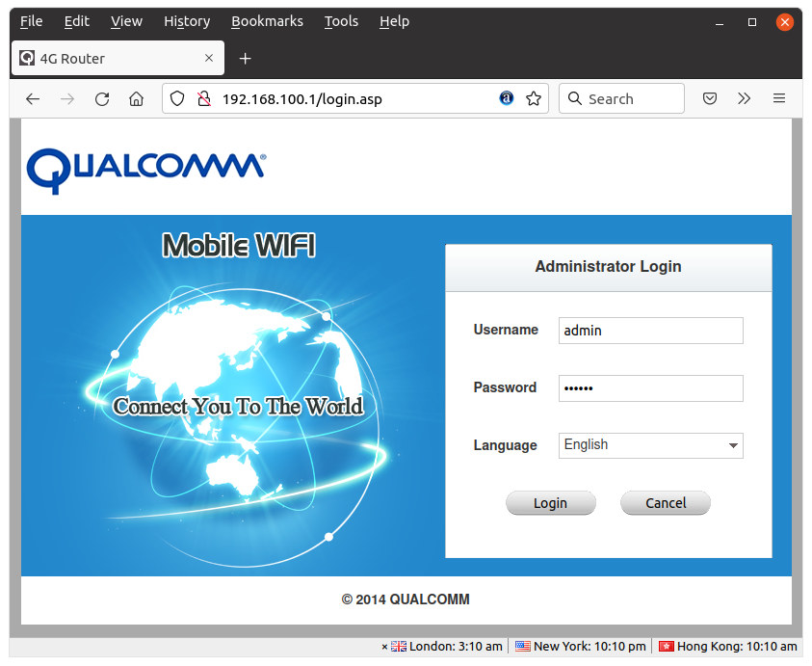The height and width of the screenshot is (666, 812).
Task: Click the © 2014 QUALCOMM footer text
Action: 406,599
